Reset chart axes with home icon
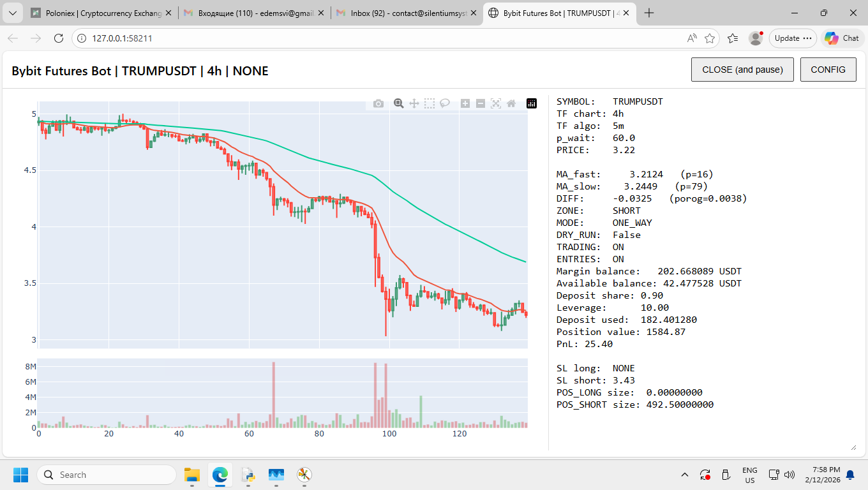Screen dimensions: 868x490 pyautogui.click(x=511, y=103)
